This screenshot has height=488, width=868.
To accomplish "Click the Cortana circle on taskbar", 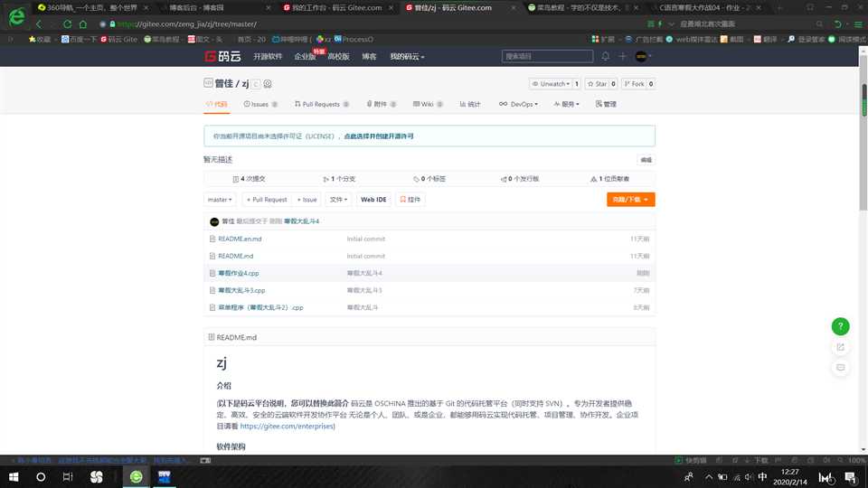I will (x=41, y=477).
